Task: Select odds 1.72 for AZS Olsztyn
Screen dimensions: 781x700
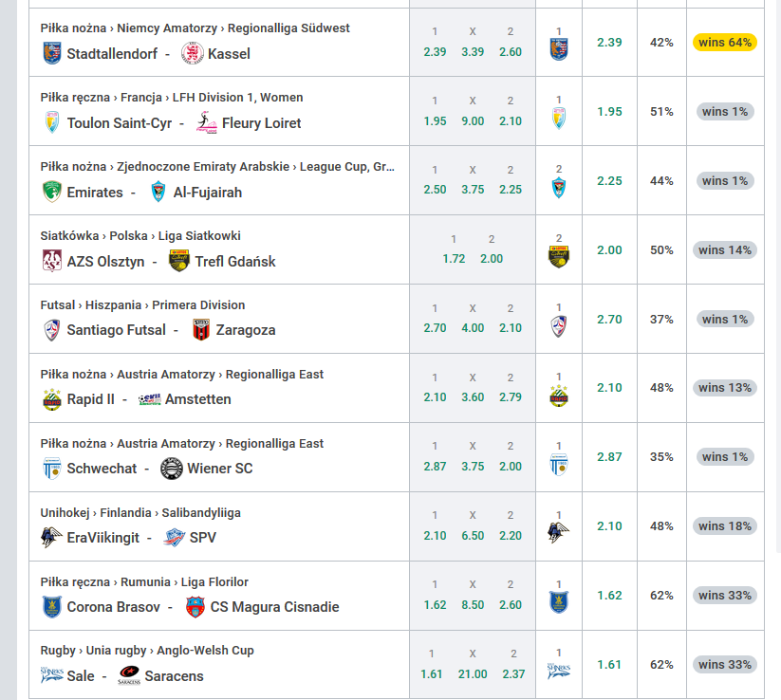Action: [454, 259]
